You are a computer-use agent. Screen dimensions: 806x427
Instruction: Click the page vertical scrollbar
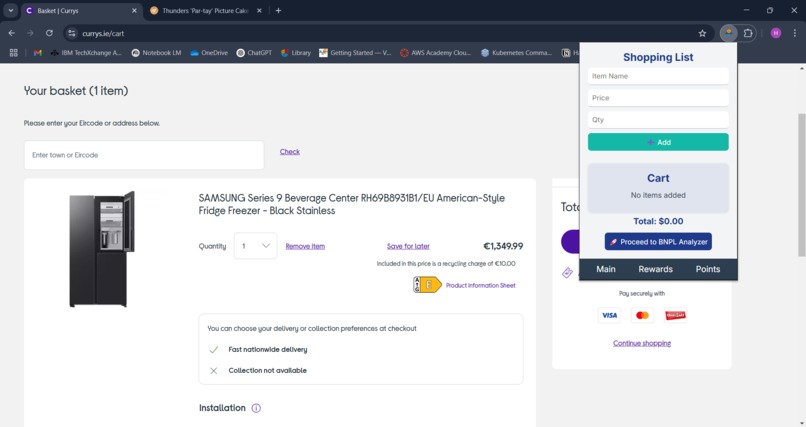[801, 185]
